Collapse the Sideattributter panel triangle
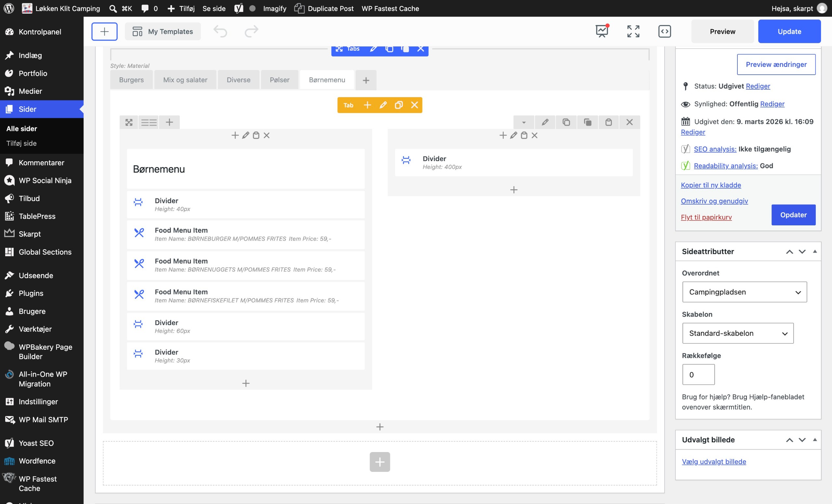Screen dimensions: 832x504 point(815,251)
